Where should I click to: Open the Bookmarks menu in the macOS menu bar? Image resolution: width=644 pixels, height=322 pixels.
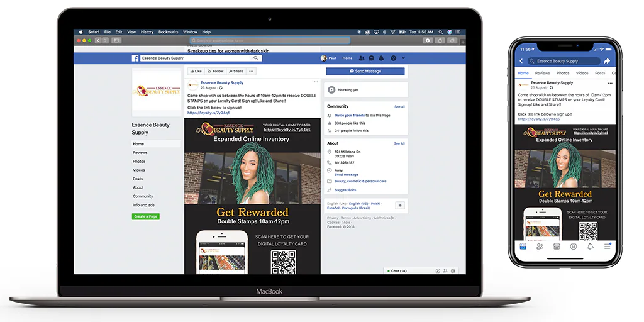tap(169, 32)
